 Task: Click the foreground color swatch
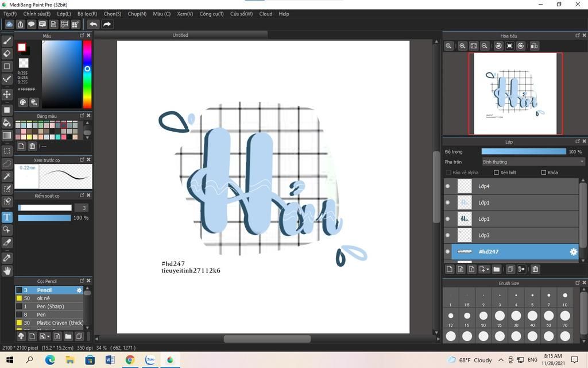[22, 47]
